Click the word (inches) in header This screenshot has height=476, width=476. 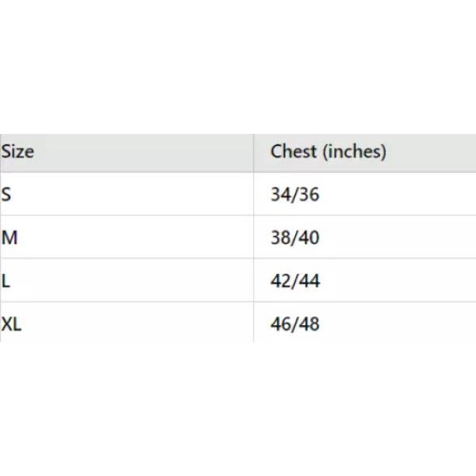[355, 152]
